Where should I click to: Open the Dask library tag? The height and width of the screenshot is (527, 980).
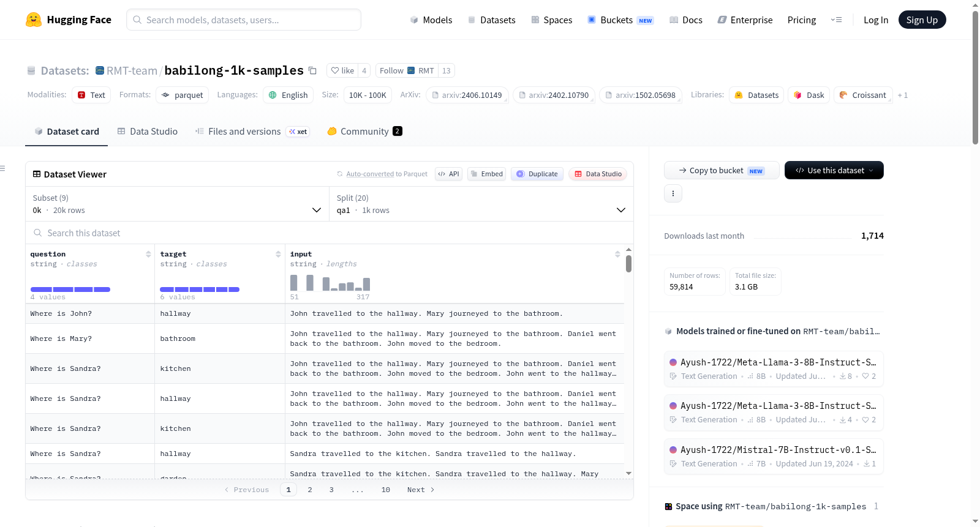(x=809, y=95)
